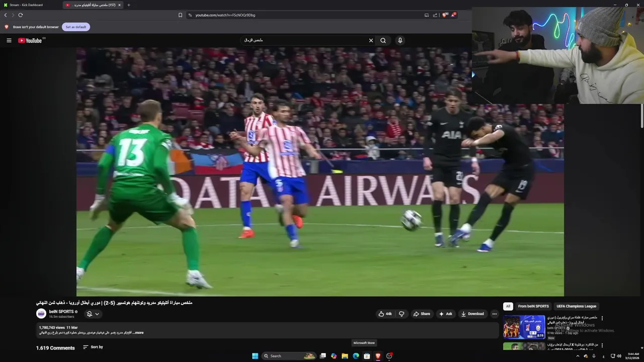Download the video

[x=472, y=314]
